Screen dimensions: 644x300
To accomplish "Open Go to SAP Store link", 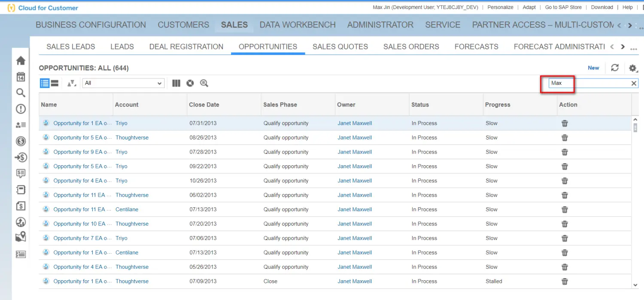I will click(x=563, y=7).
